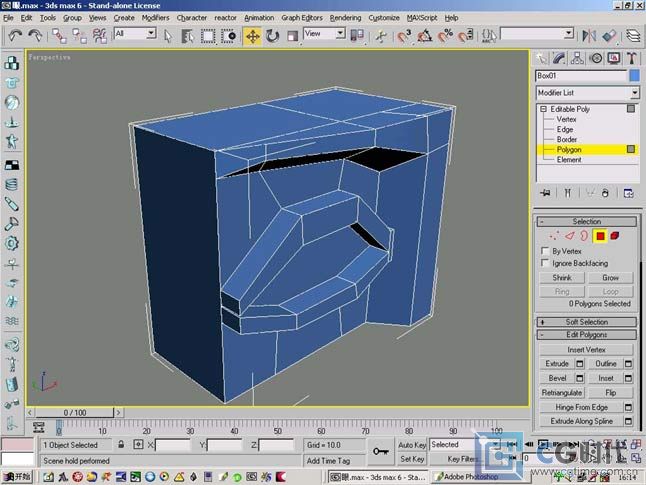The width and height of the screenshot is (646, 485).
Task: Open the Modifiers menu
Action: click(x=155, y=17)
